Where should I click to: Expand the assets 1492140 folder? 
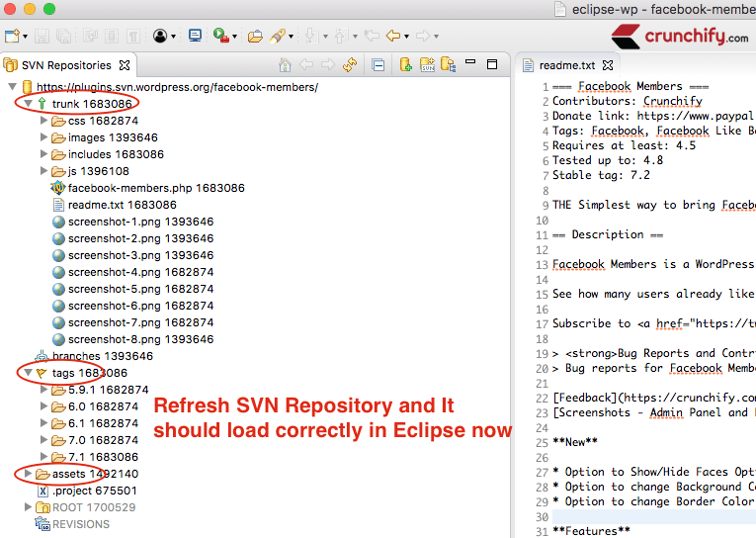click(28, 474)
